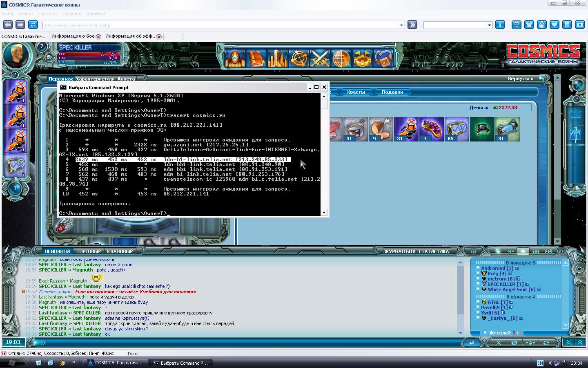
Task: Go forward with the browser right arrow
Action: tap(20, 25)
